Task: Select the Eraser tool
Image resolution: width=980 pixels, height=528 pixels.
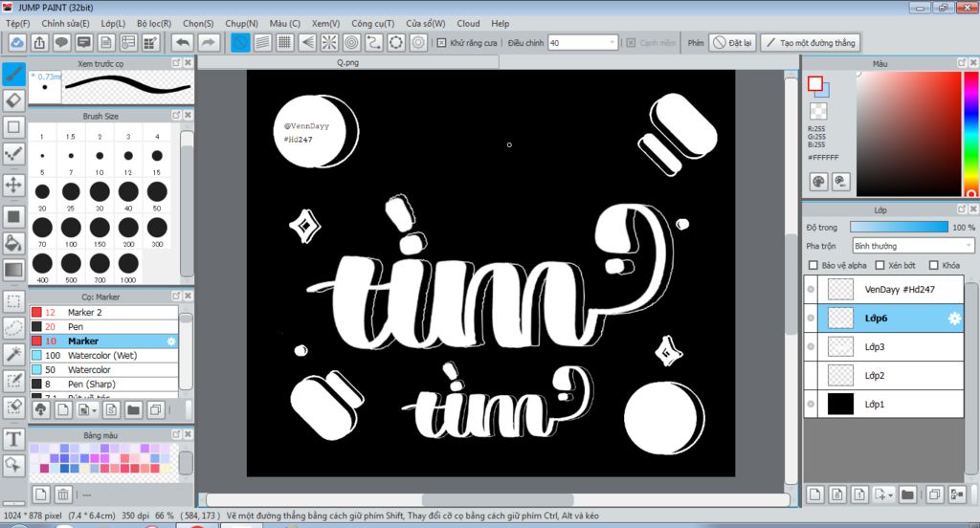Action: 13,100
